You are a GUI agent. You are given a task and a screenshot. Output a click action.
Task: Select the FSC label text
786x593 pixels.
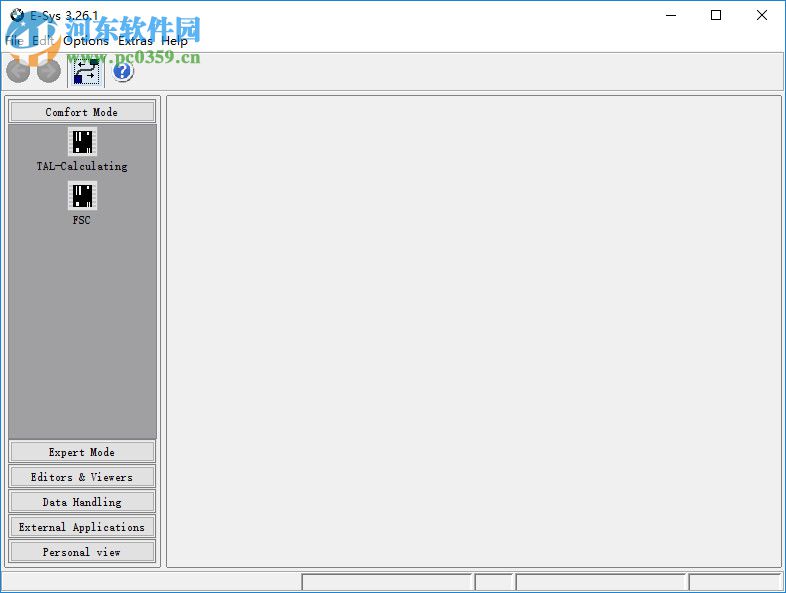(81, 220)
